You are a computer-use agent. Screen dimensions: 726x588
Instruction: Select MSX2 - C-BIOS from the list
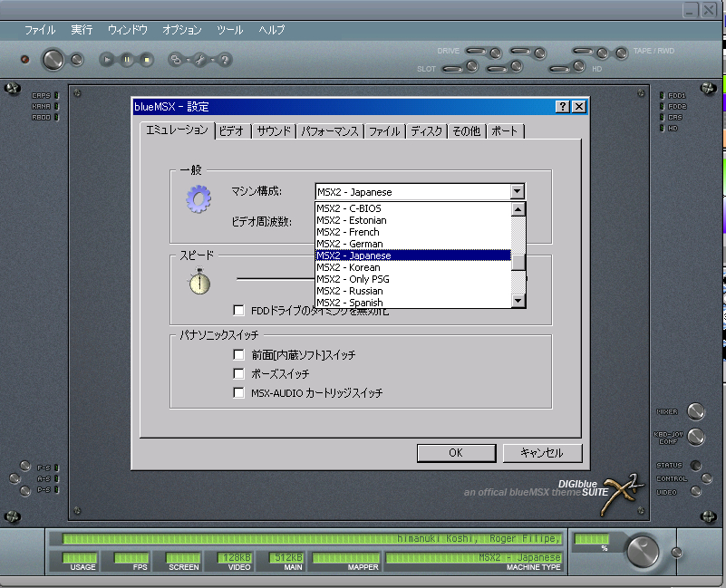413,208
